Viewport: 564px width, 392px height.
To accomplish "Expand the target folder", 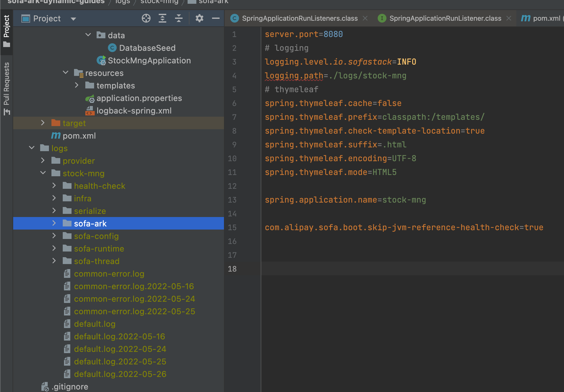I will [x=43, y=123].
